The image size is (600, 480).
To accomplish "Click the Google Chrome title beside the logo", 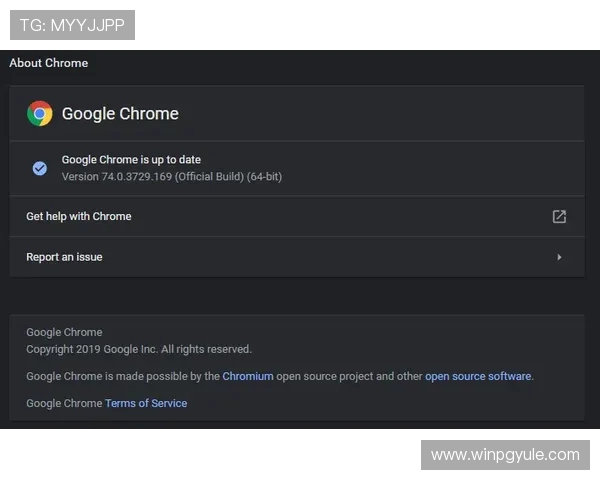I will pos(120,113).
